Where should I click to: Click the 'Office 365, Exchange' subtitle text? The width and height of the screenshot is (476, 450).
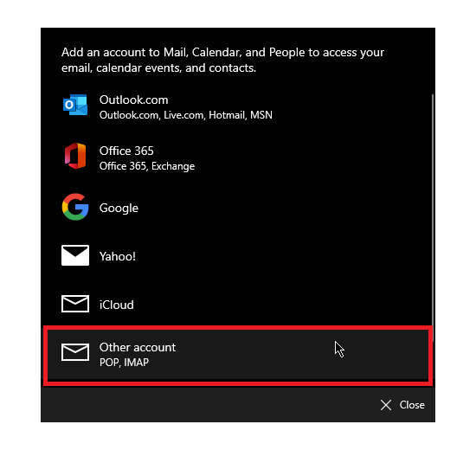tap(147, 166)
